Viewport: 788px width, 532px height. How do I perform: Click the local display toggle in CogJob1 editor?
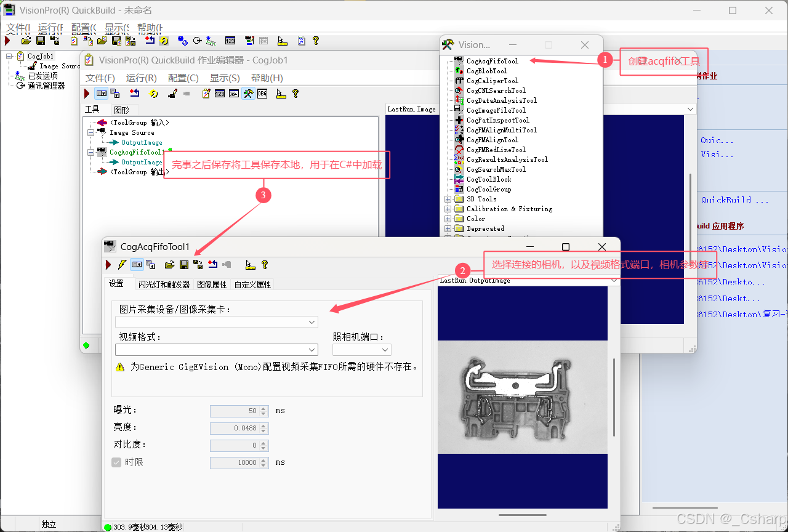pos(101,94)
